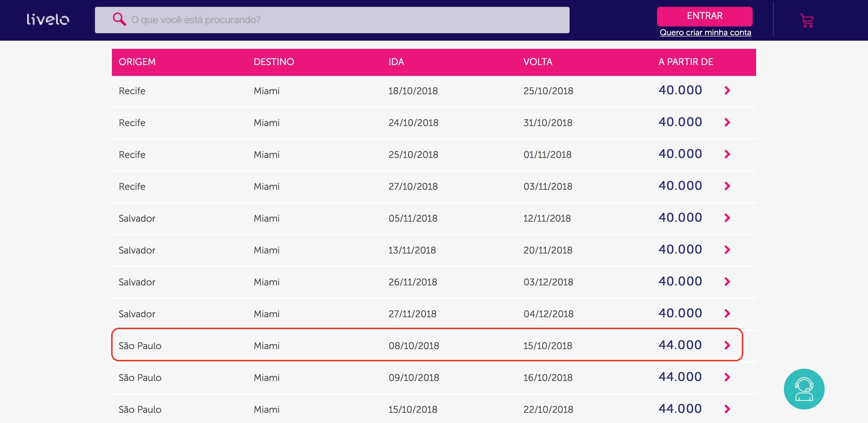This screenshot has height=423, width=868.
Task: Select Salvador origin in the 05/11/2018 row
Action: [137, 218]
